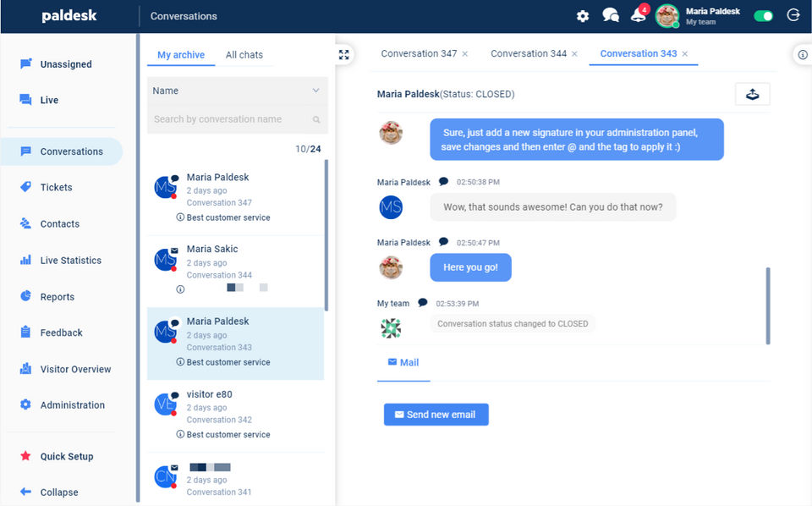Close the Conversation 344 tab

tap(574, 54)
